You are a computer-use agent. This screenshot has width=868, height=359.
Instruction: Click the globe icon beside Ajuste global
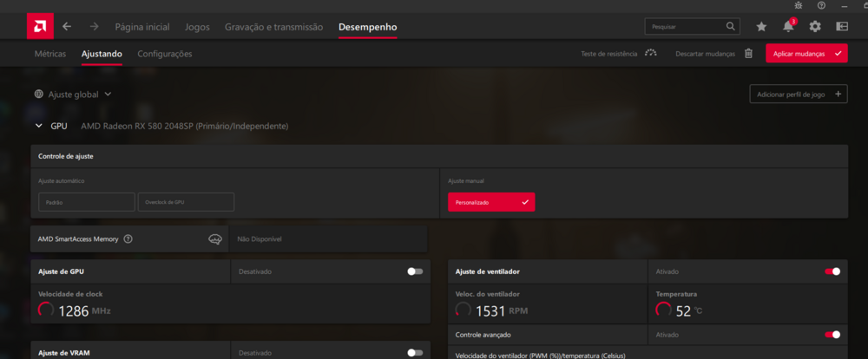(39, 94)
